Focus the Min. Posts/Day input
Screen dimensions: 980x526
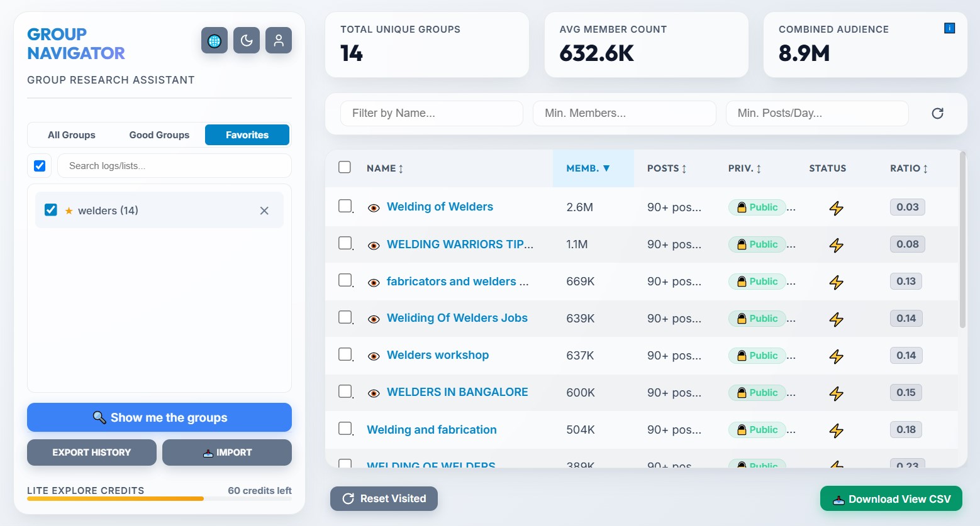pyautogui.click(x=817, y=113)
